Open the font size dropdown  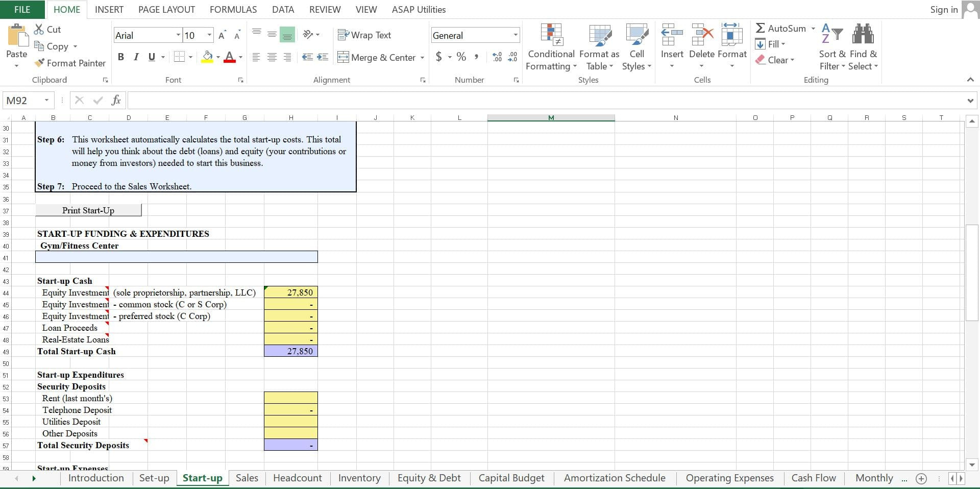tap(209, 35)
